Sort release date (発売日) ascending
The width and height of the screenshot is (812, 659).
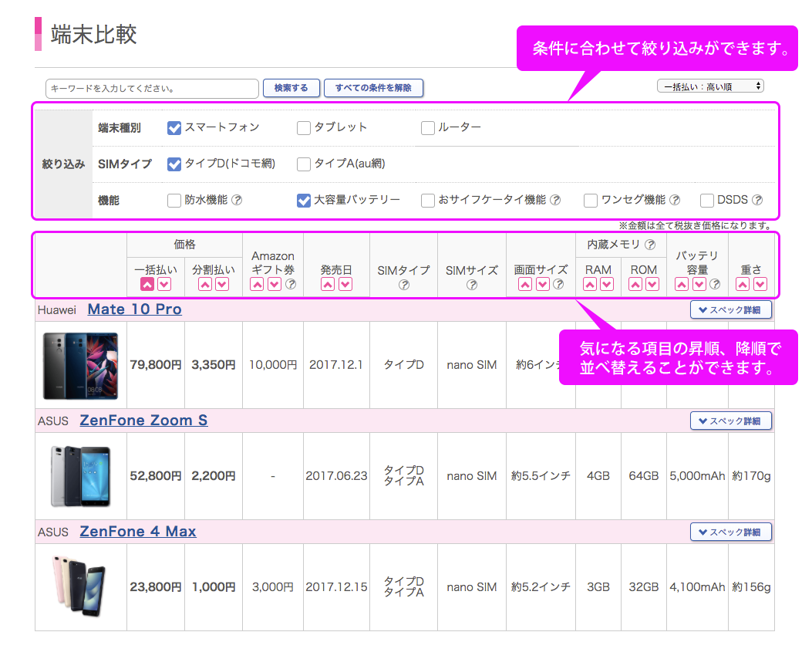328,284
